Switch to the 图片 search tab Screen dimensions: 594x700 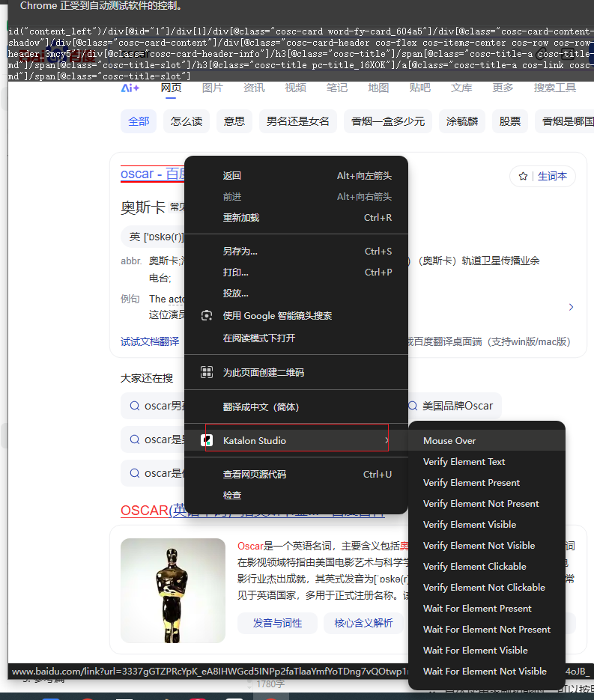tap(212, 88)
